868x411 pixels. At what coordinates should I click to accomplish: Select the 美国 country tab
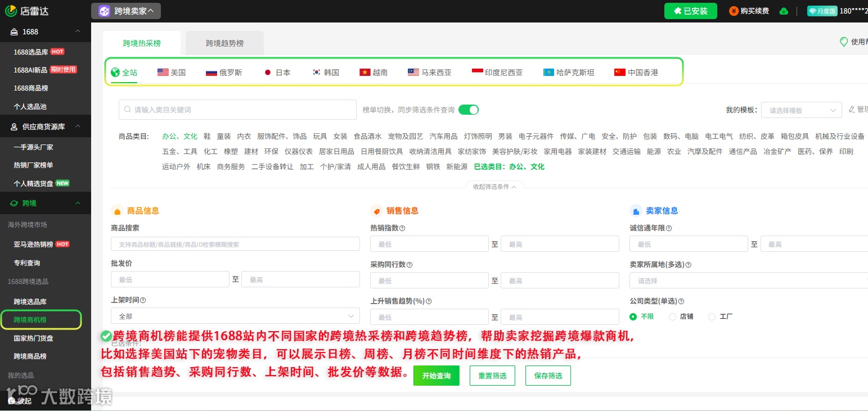172,73
